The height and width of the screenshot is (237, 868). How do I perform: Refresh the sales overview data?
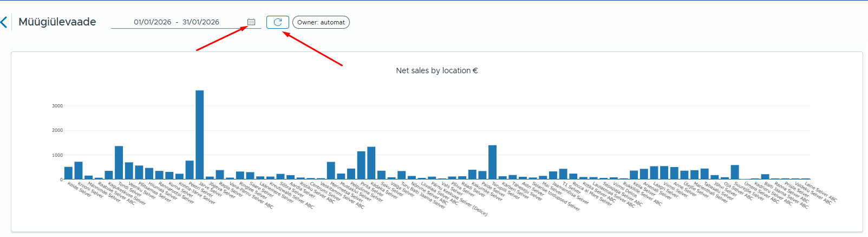click(x=277, y=22)
